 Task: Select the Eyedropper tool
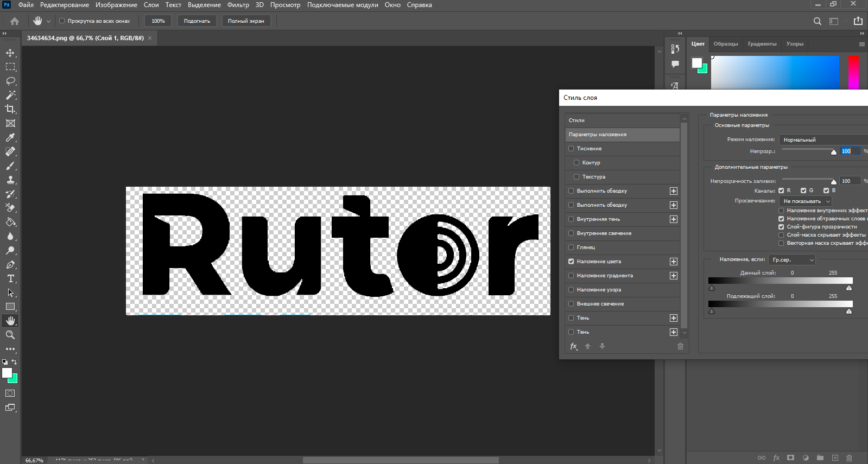click(10, 137)
